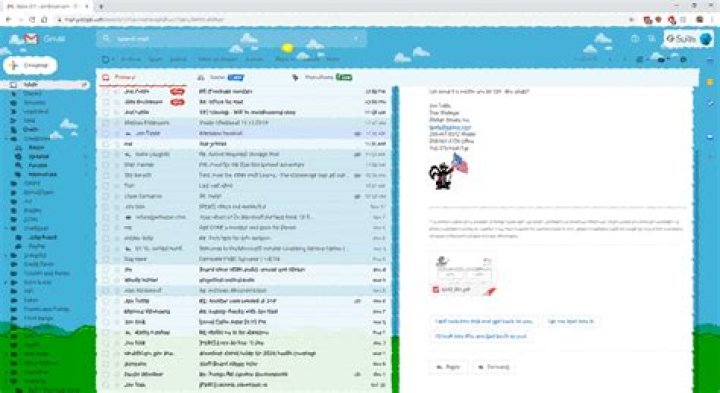The width and height of the screenshot is (720, 393).
Task: Open Keep in the side panel
Action: 710,82
